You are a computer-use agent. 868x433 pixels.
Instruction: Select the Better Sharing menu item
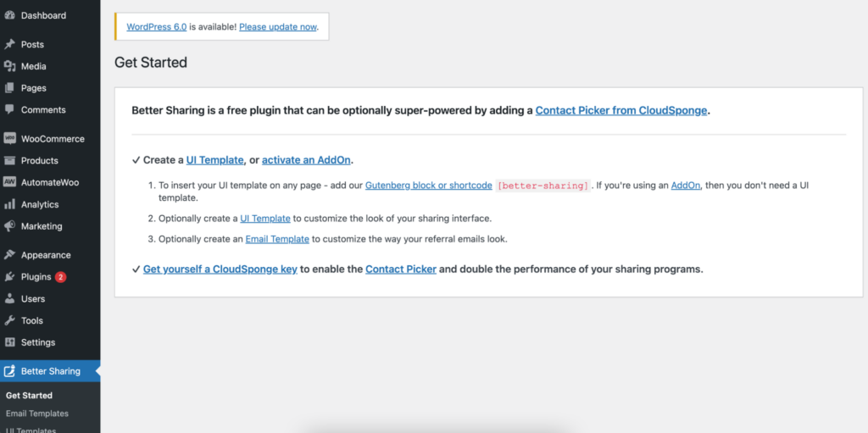click(50, 371)
